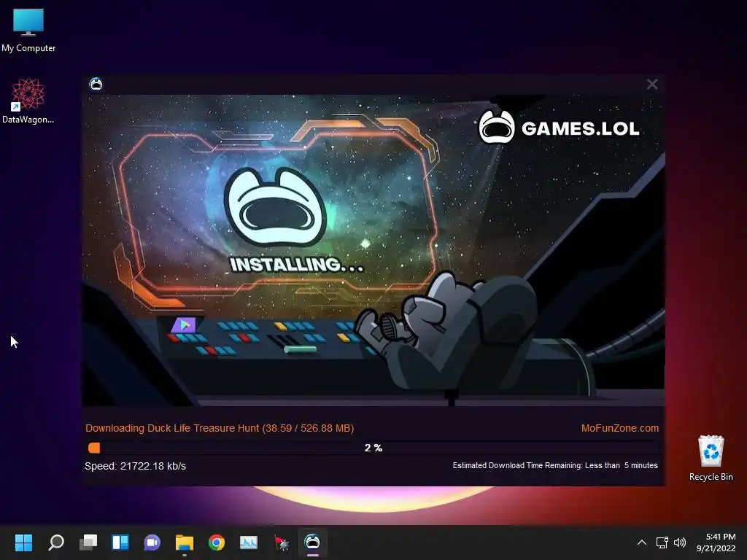Click the download progress bar
This screenshot has width=747, height=560.
coord(373,448)
